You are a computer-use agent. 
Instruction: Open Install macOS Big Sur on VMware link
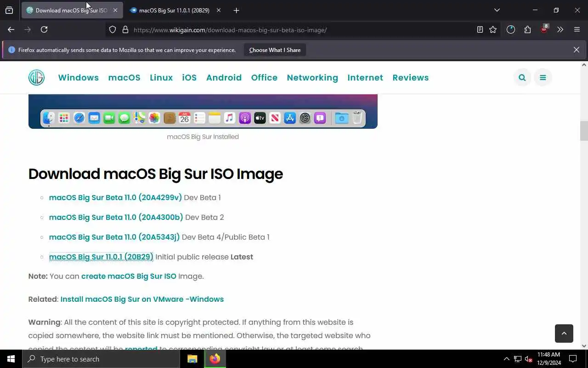click(142, 299)
